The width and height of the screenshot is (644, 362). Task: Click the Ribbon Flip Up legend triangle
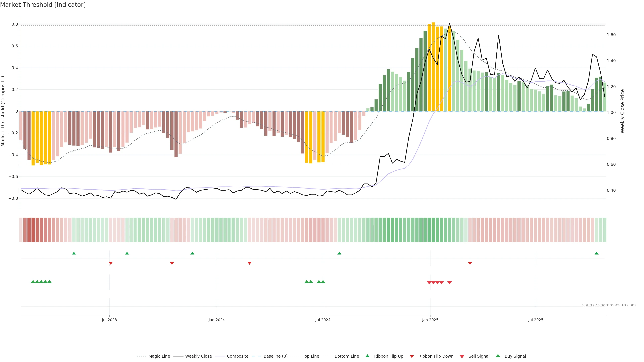[367, 356]
